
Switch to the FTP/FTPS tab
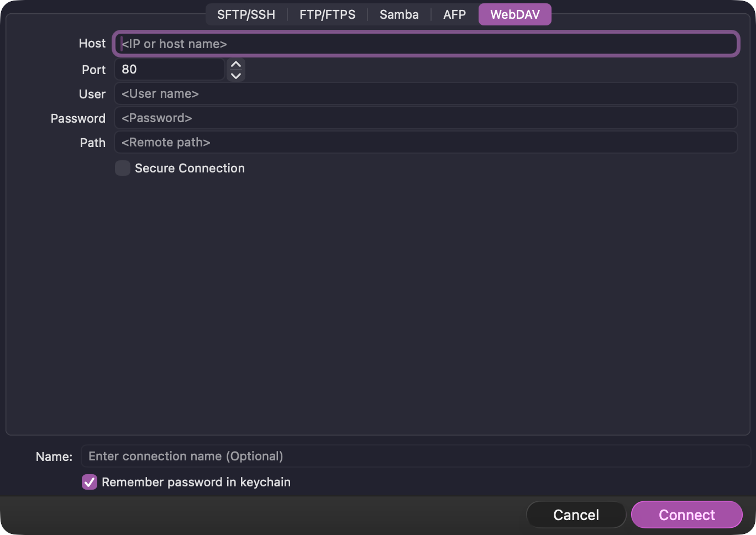point(327,14)
